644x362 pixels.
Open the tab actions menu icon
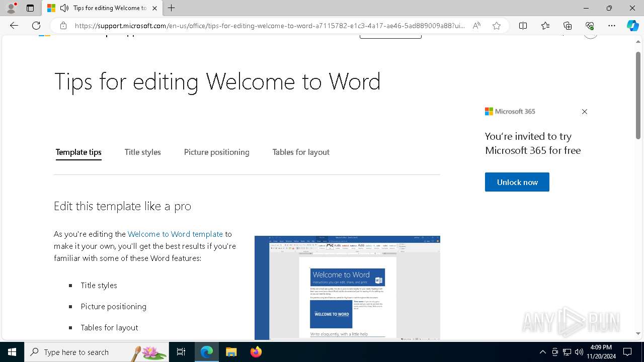[x=30, y=8]
